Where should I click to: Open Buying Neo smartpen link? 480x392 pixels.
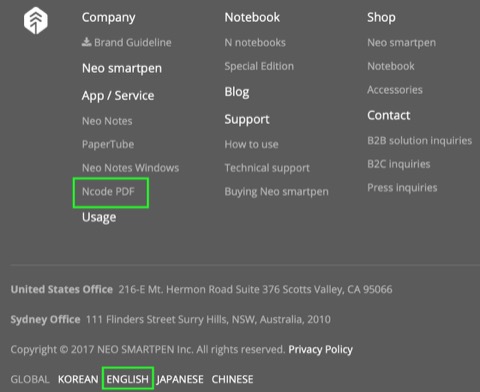coord(276,192)
